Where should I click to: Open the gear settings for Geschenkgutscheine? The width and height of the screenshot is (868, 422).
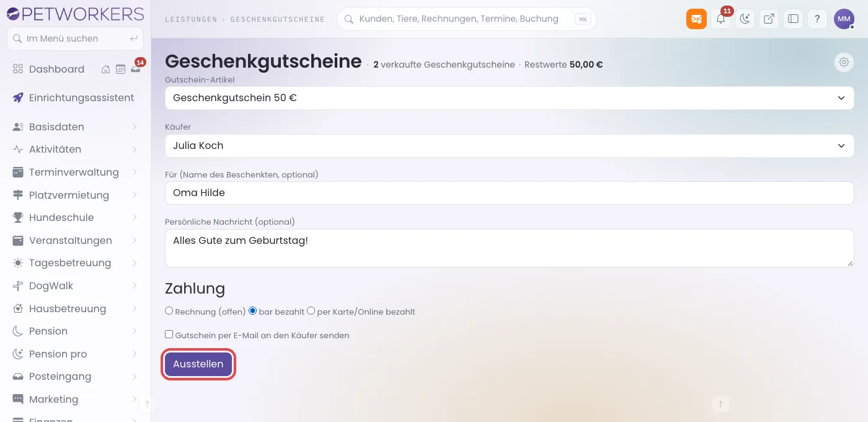tap(844, 62)
